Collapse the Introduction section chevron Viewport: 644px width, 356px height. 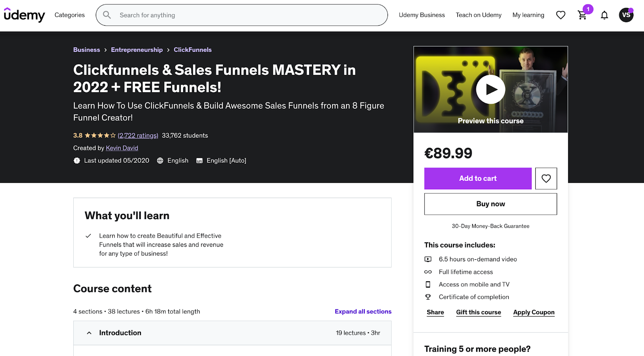click(89, 333)
